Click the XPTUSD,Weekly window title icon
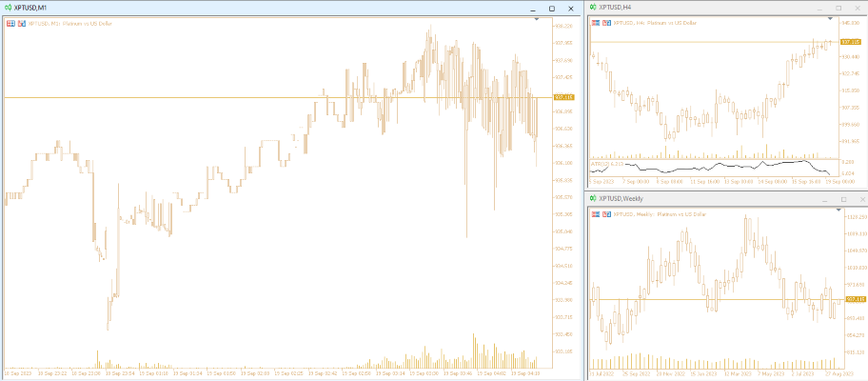This screenshot has height=381, width=868. [x=592, y=198]
